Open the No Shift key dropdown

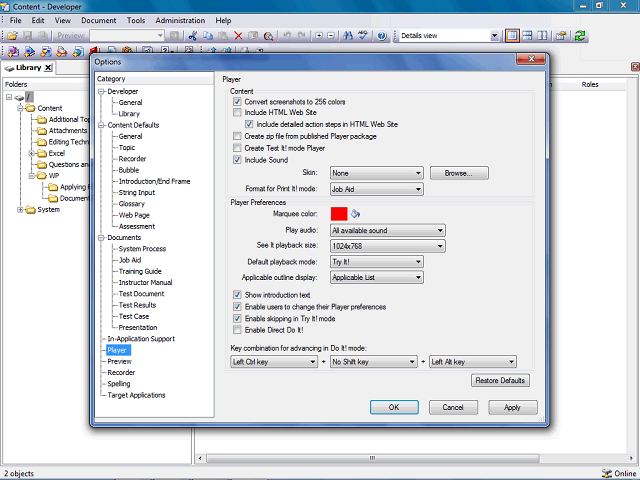374,362
